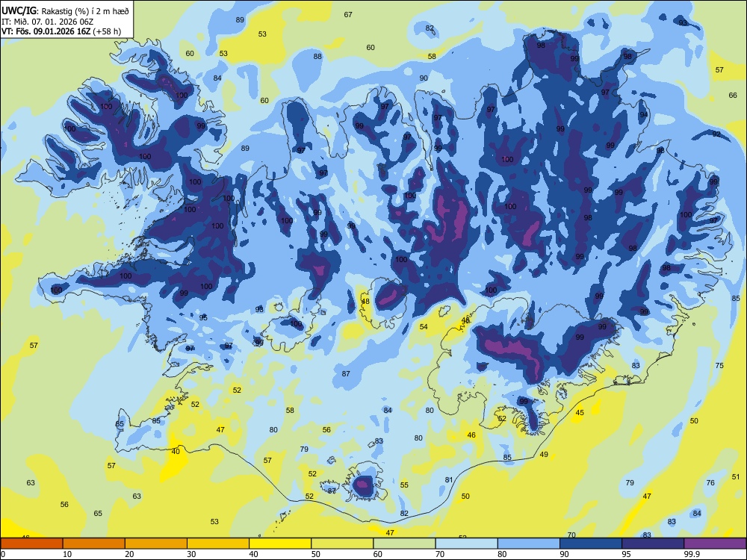Click the 'VT: Fös. 09.01.2026 16Z (+58 h)' line
The width and height of the screenshot is (747, 560).
pyautogui.click(x=61, y=32)
